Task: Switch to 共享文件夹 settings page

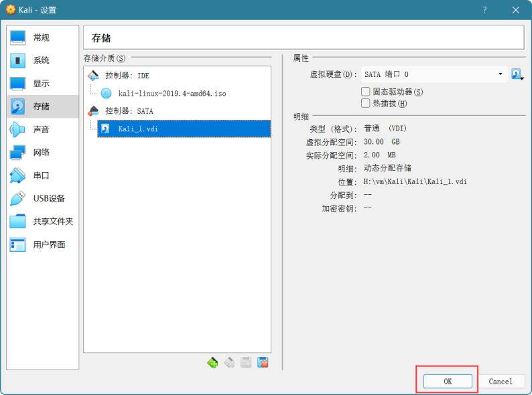Action: click(x=54, y=222)
